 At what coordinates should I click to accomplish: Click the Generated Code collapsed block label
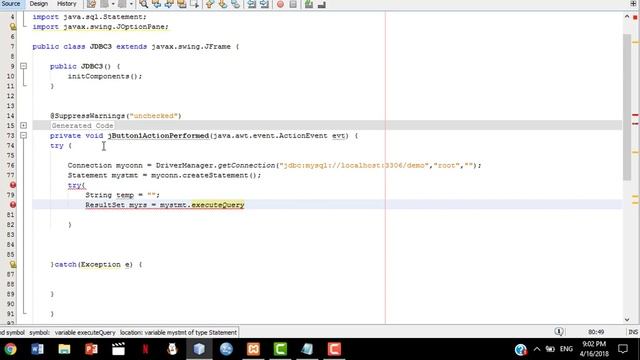point(82,125)
